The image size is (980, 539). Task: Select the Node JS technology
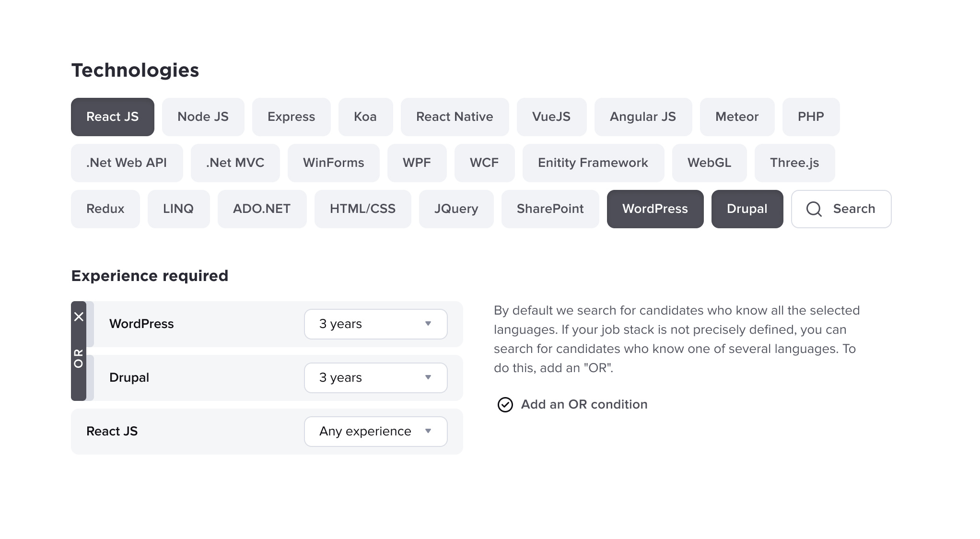tap(203, 117)
